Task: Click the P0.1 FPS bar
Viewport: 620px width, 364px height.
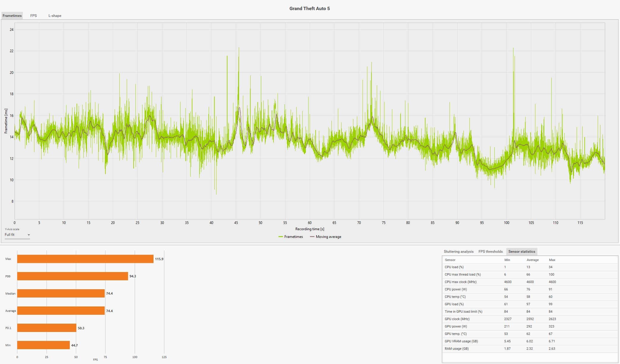Action: [x=47, y=328]
